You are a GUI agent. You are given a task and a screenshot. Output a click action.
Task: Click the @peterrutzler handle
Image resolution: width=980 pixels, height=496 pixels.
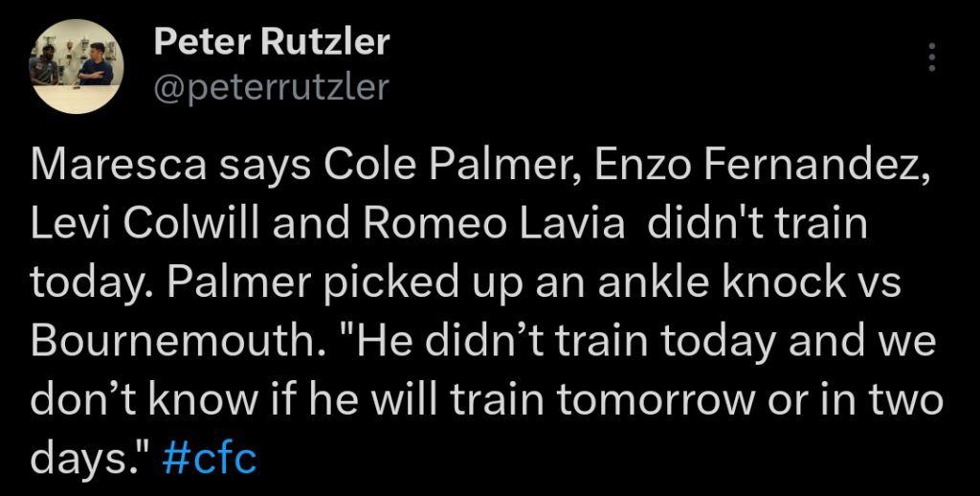(x=272, y=87)
